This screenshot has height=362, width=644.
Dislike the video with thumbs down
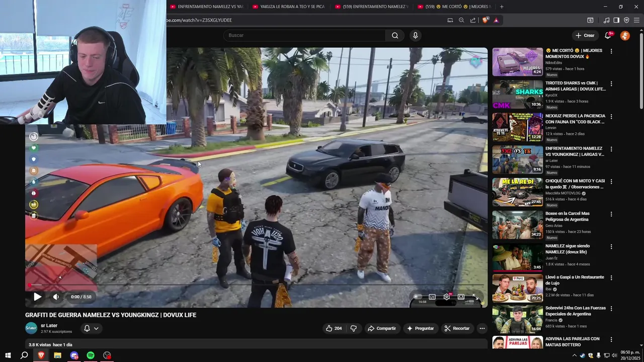(x=354, y=328)
